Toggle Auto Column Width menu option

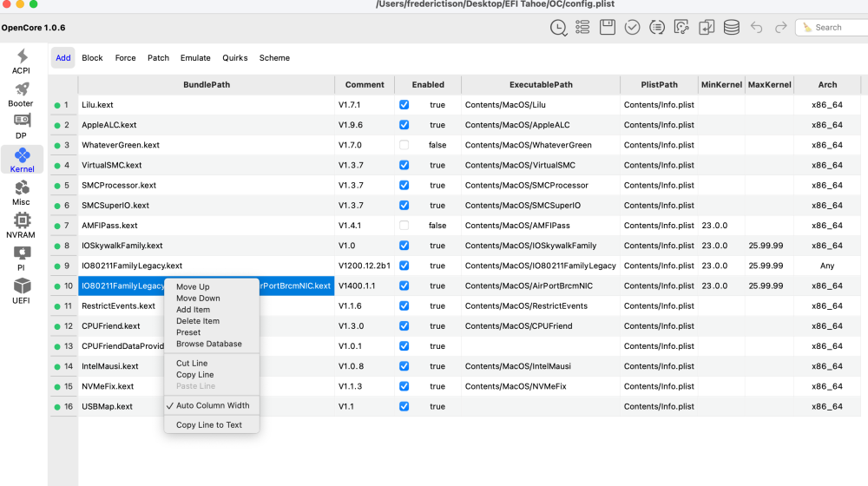(212, 405)
